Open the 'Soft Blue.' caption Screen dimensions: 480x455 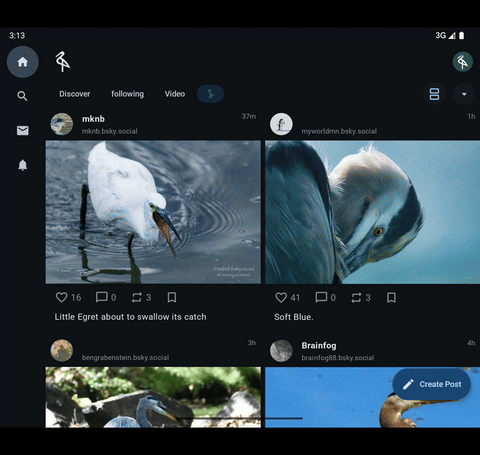coord(294,317)
